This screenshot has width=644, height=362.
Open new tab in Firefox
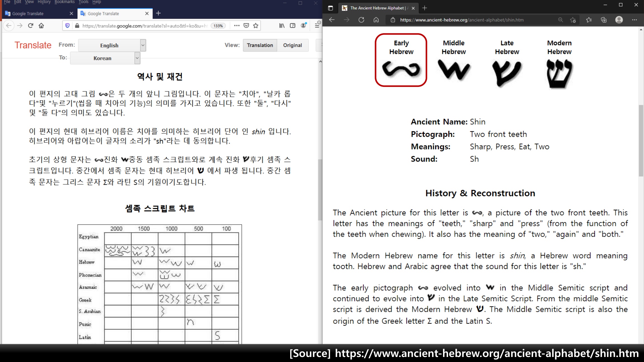point(158,13)
